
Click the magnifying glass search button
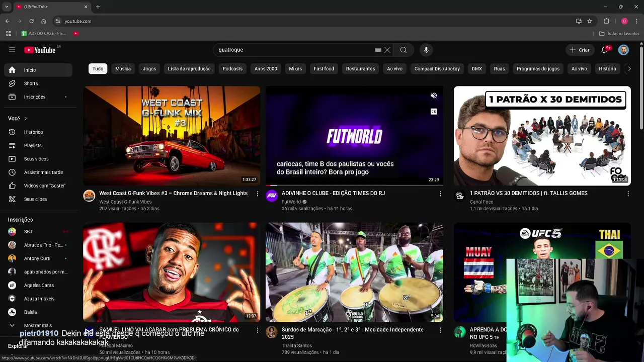(x=404, y=50)
